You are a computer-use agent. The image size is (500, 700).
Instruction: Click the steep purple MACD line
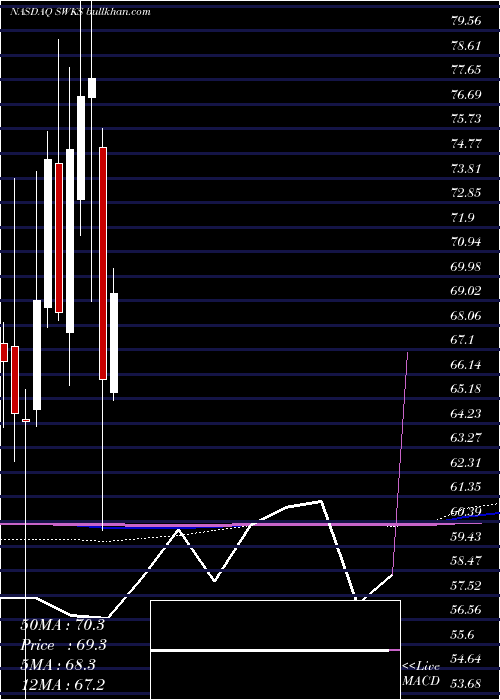tap(400, 463)
